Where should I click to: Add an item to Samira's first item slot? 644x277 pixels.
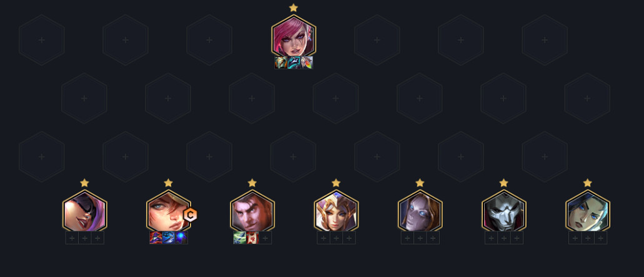72,238
